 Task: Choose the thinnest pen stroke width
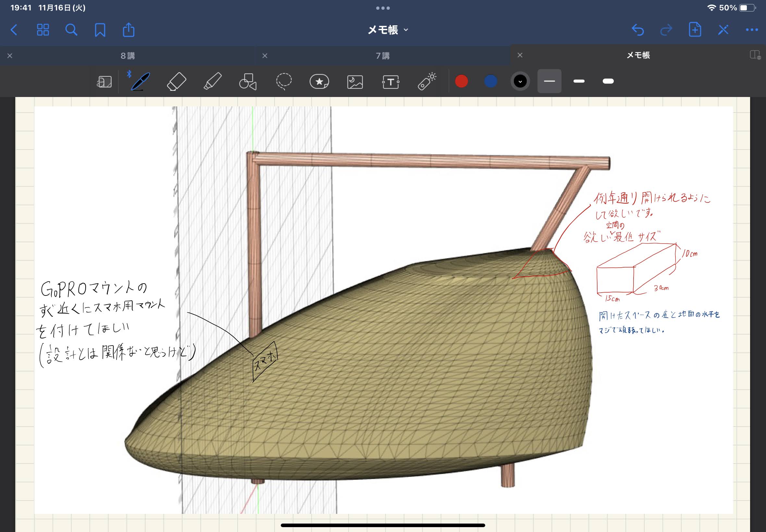pyautogui.click(x=549, y=81)
